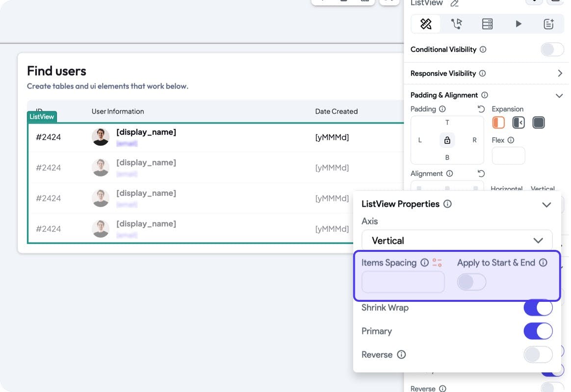This screenshot has height=392, width=571.
Task: Select the orange default expansion option
Action: click(498, 122)
